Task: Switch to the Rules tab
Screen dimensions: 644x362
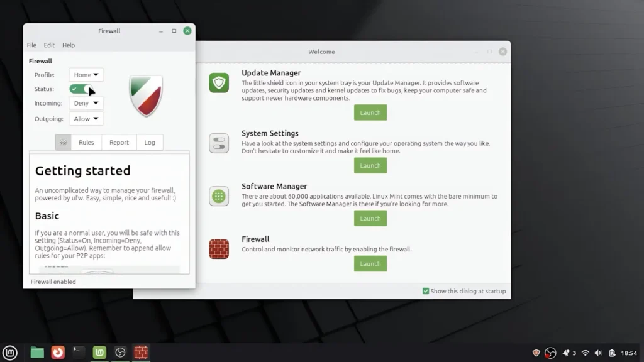Action: (x=86, y=143)
